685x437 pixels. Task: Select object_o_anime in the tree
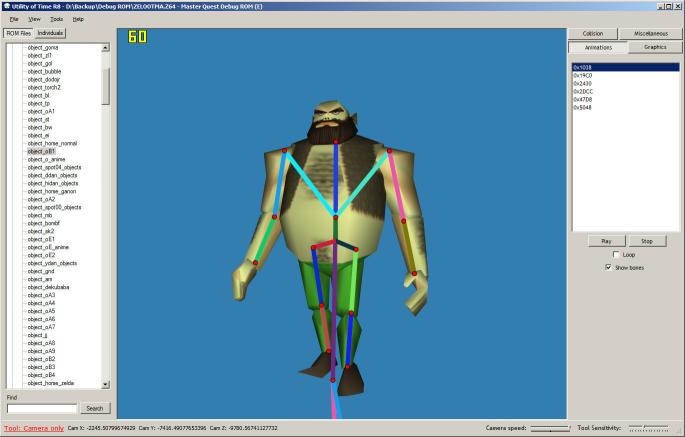tap(46, 159)
